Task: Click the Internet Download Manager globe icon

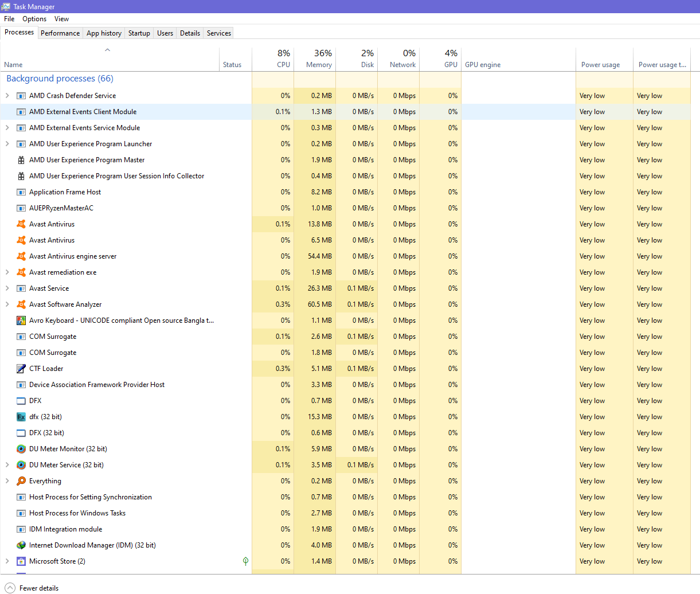Action: [x=21, y=545]
